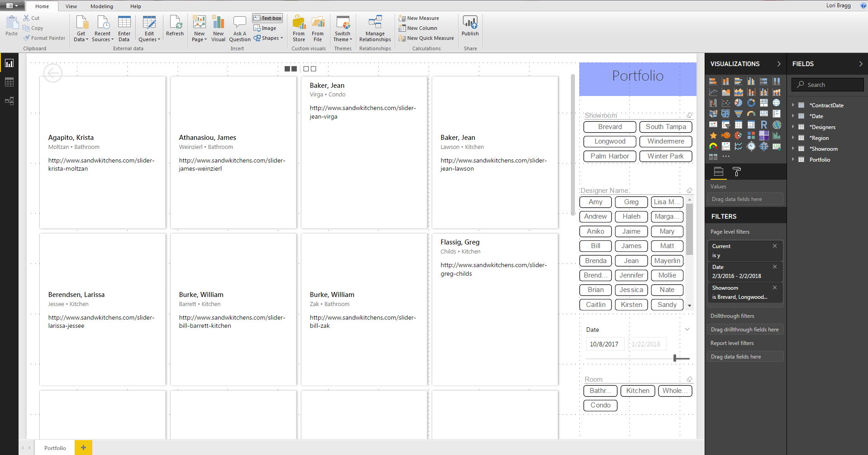
Task: Switch to Relationships view in left sidebar
Action: [9, 101]
